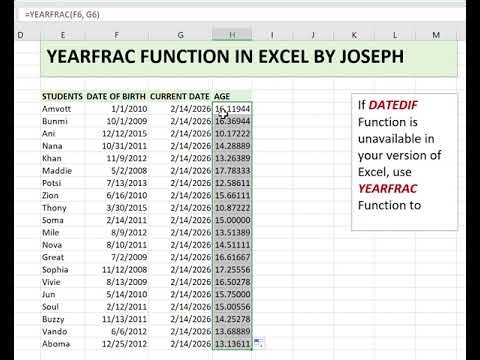Viewport: 480px width, 360px height.
Task: Select the cell with age 10.17222
Action: click(232, 133)
